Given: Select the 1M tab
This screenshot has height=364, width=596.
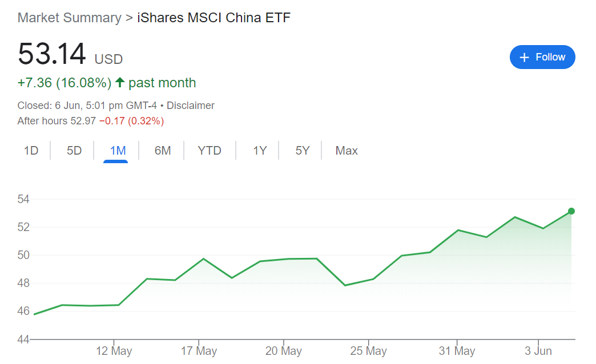Looking at the screenshot, I should [118, 151].
